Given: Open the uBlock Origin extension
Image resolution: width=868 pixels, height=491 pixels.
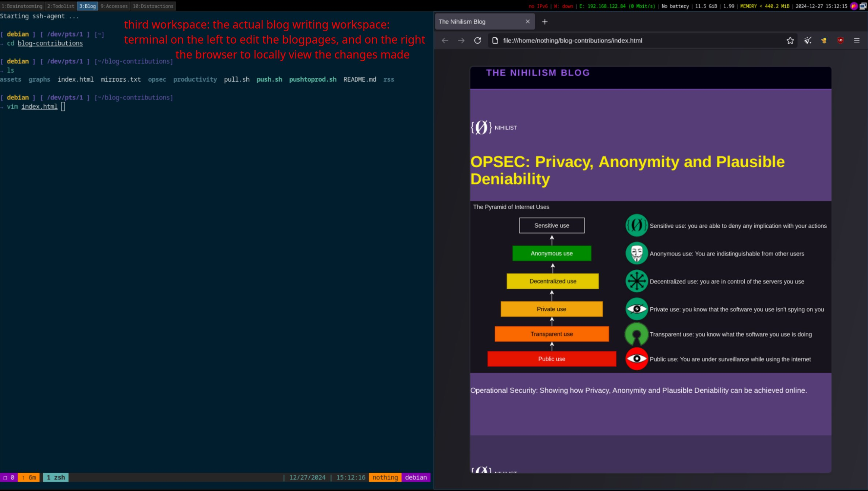Looking at the screenshot, I should pyautogui.click(x=840, y=41).
